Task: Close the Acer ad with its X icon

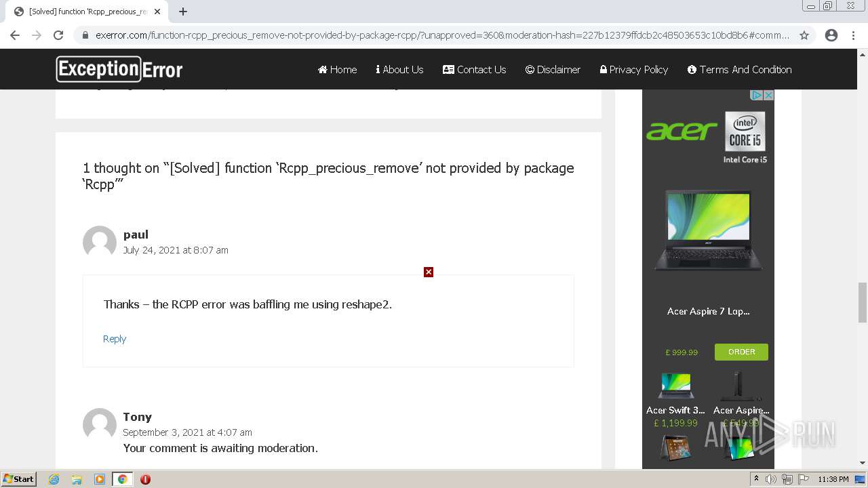Action: coord(769,95)
